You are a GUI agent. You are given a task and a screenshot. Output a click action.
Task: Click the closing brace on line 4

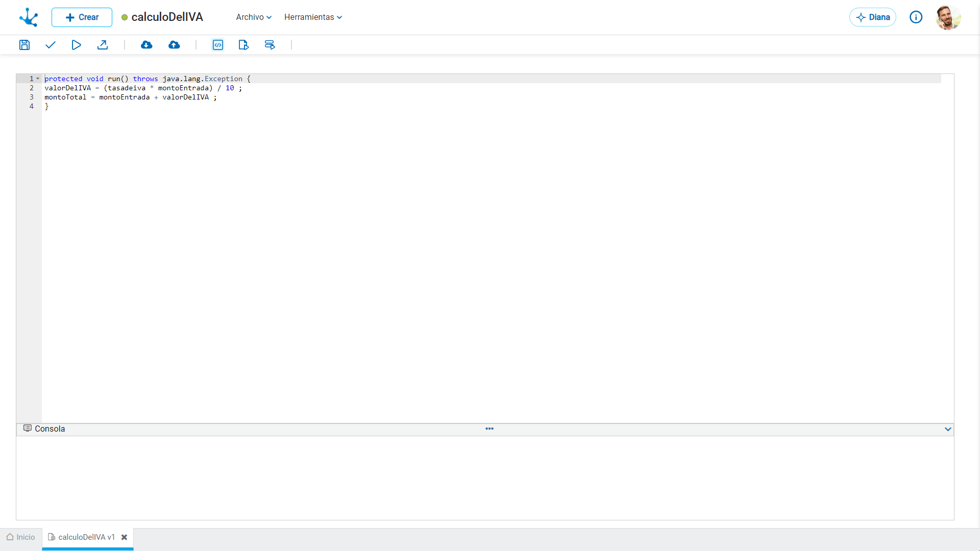click(x=46, y=106)
